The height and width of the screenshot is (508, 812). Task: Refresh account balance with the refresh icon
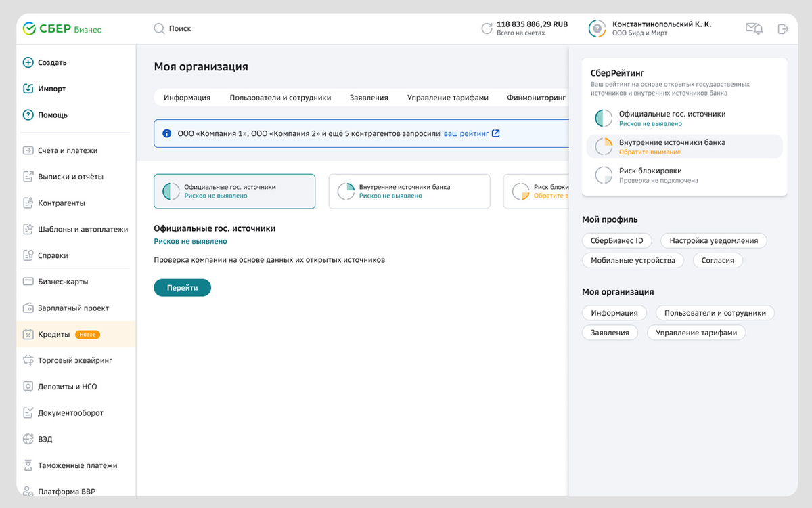click(487, 28)
